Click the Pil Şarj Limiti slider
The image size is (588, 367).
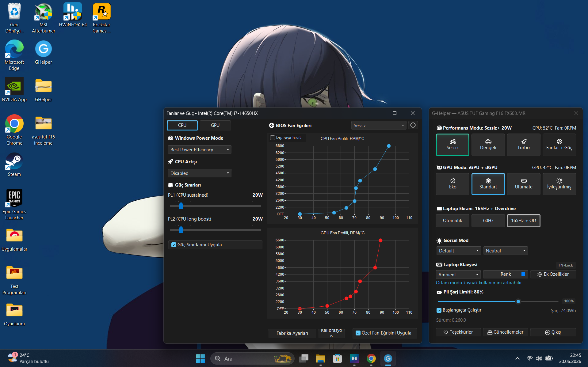point(498,301)
